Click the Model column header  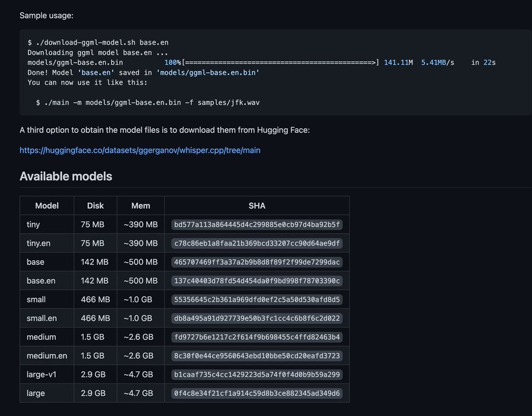47,206
